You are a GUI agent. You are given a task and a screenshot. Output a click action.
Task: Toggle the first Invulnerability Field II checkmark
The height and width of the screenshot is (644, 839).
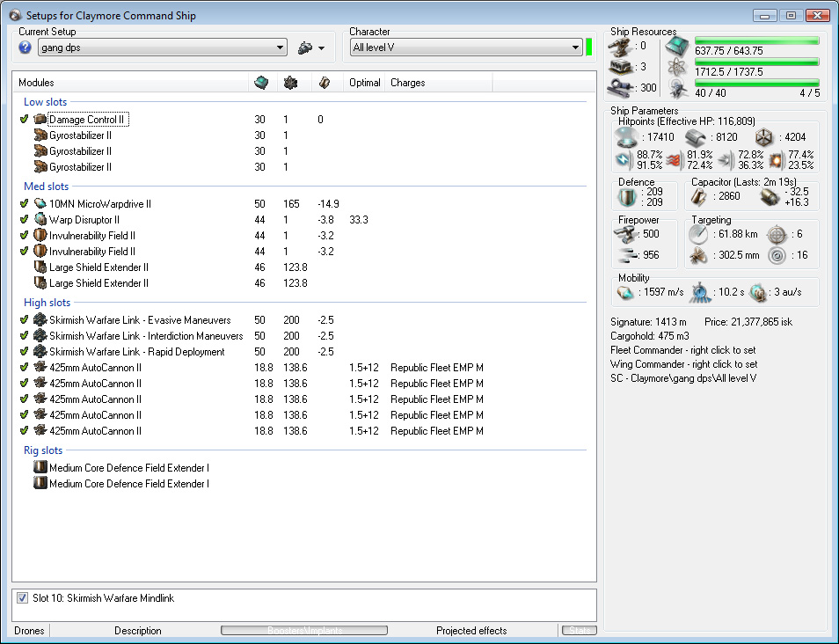tap(24, 235)
